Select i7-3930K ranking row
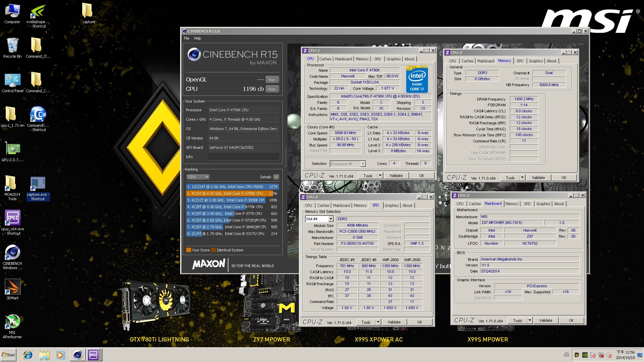The height and width of the screenshot is (362, 644). tap(232, 200)
